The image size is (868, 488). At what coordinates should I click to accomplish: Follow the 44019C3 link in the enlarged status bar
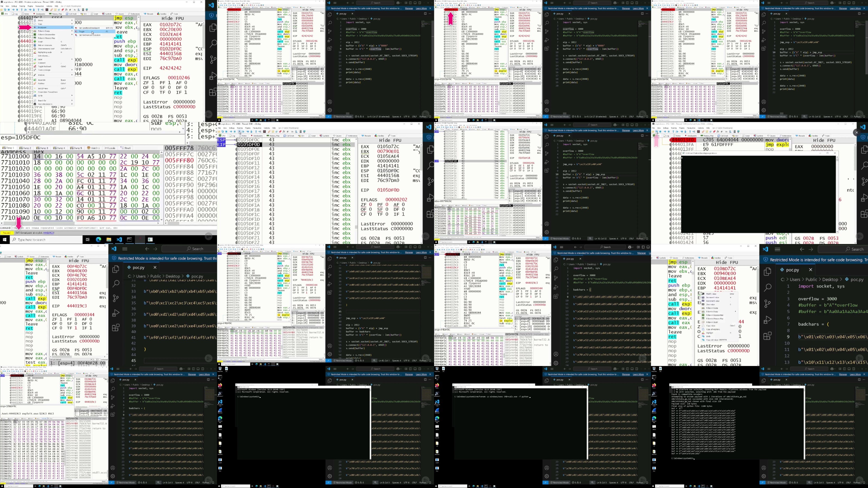[48, 233]
